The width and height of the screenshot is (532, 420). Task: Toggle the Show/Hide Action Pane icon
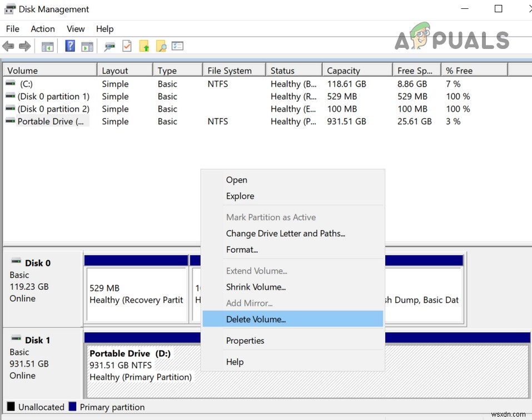pos(87,46)
